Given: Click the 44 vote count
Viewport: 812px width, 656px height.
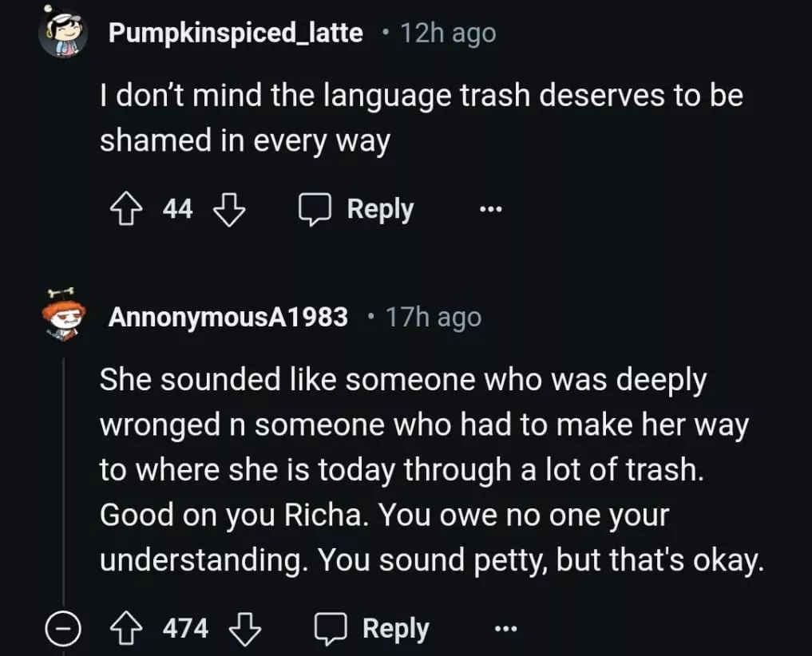Looking at the screenshot, I should [x=177, y=209].
